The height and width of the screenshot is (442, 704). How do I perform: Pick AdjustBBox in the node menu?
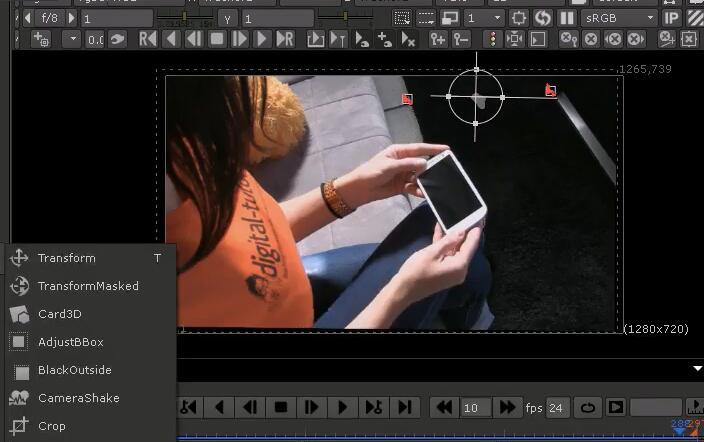(90, 342)
